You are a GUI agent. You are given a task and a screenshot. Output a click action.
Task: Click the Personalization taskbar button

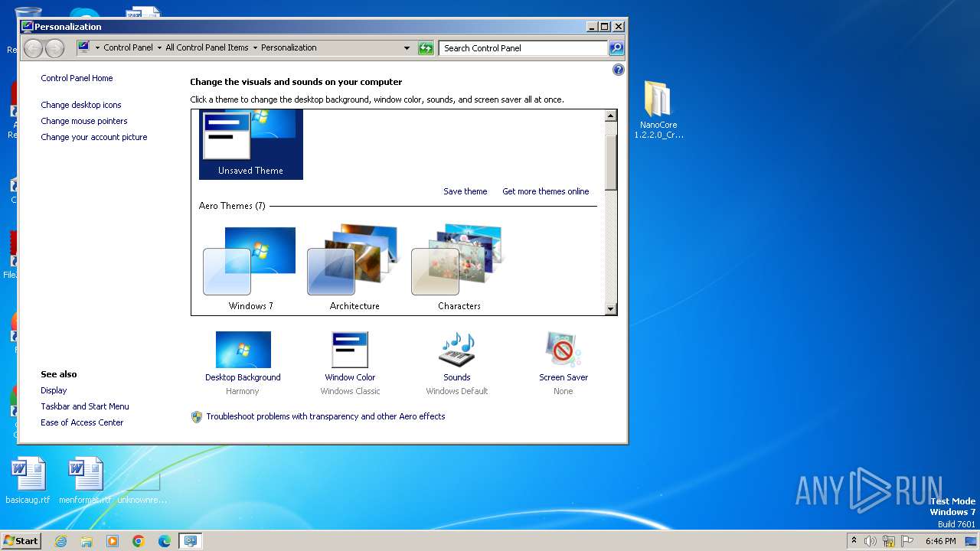(x=190, y=541)
